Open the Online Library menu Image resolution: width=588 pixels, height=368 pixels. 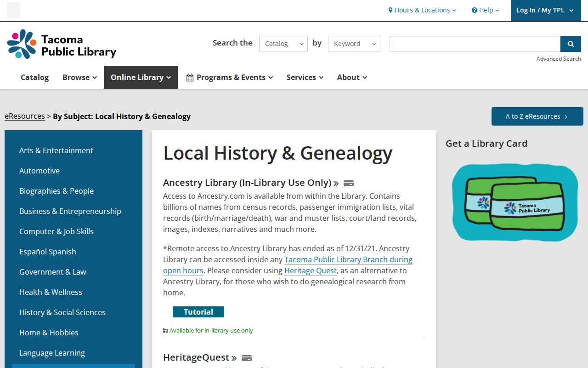(x=141, y=77)
